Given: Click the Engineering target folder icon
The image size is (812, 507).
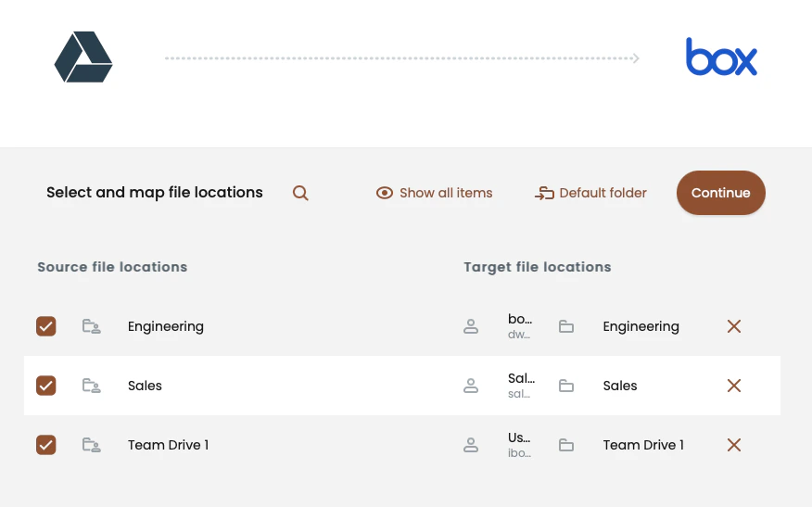Looking at the screenshot, I should 566,326.
